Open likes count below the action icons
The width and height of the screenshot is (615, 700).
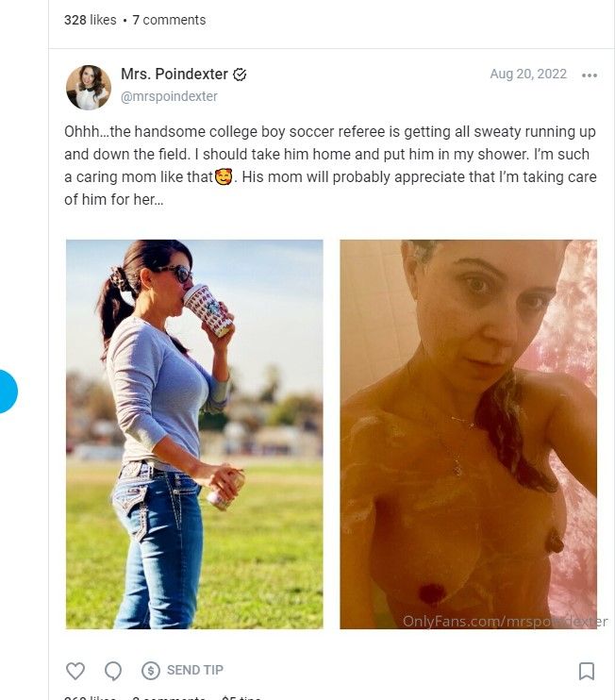pyautogui.click(x=91, y=697)
